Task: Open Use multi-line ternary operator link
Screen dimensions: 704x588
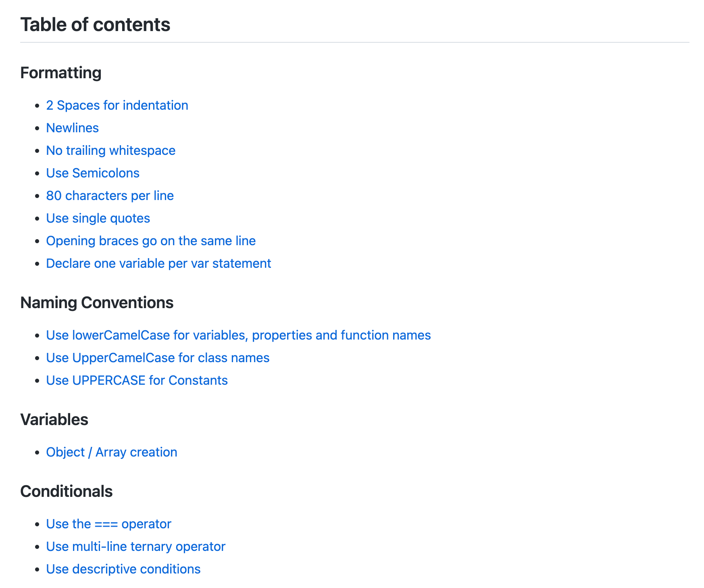Action: [x=135, y=546]
